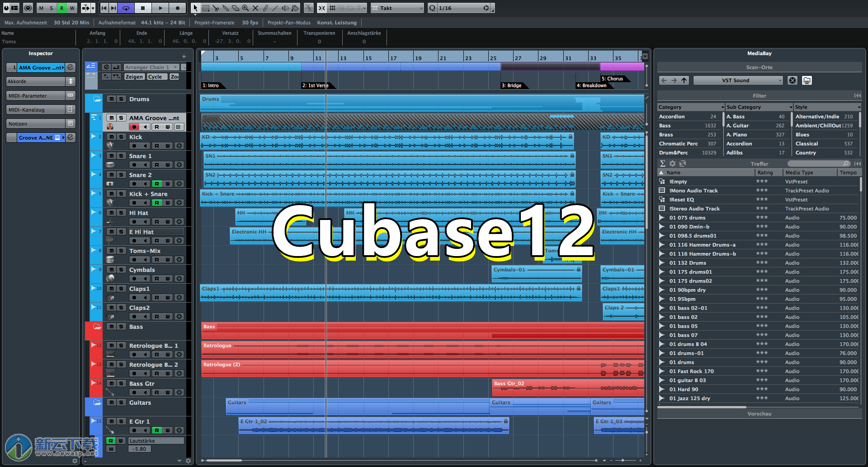
Task: Open the 1/16 quantize preset dropdown
Action: point(464,8)
